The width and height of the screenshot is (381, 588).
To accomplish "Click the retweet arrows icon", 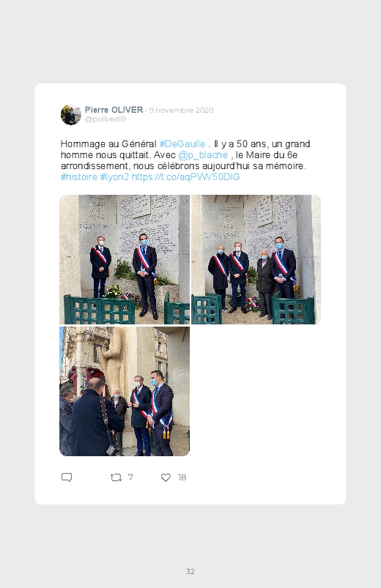I will pos(116,477).
